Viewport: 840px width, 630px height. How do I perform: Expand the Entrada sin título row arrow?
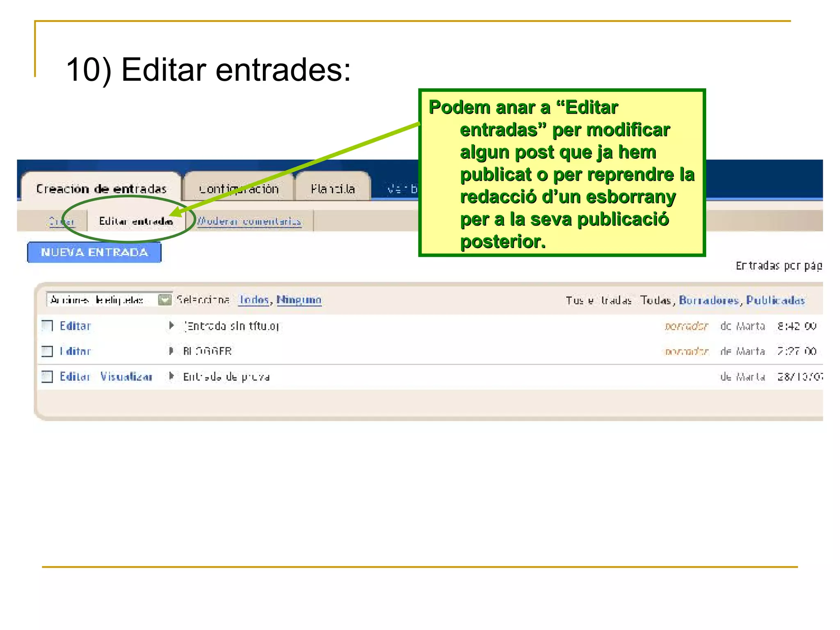[x=172, y=326]
